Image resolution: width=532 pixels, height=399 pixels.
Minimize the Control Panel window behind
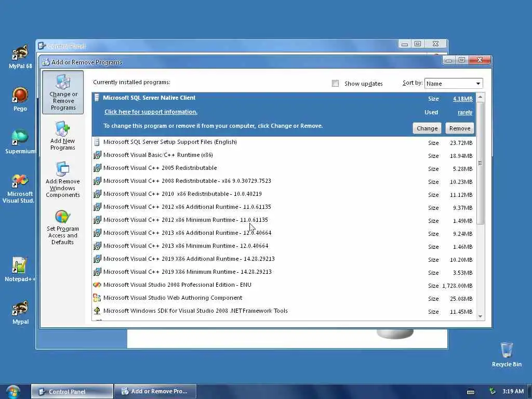(404, 44)
